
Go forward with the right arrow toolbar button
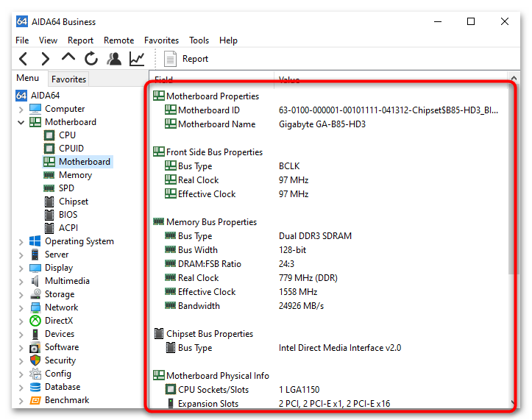click(46, 59)
